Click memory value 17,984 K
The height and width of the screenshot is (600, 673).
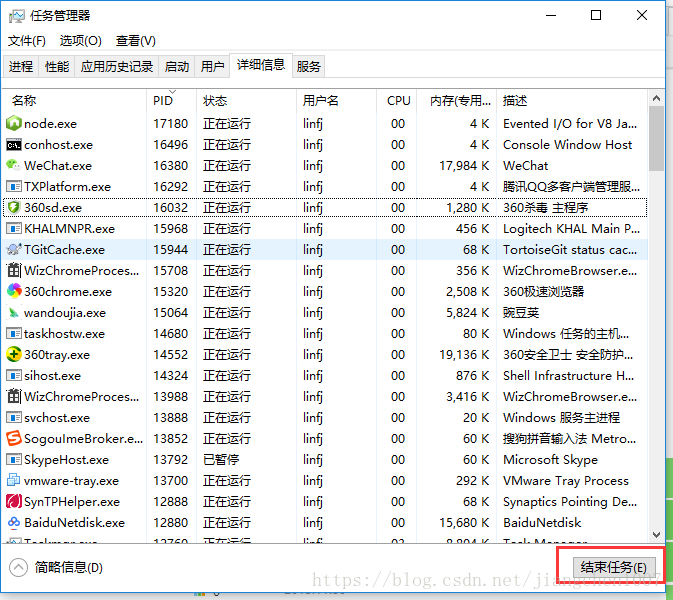click(x=464, y=166)
